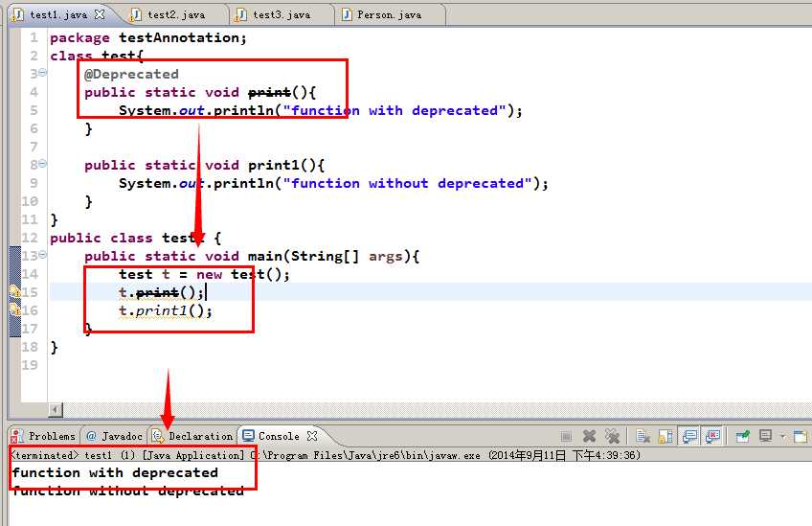The image size is (812, 526).
Task: Click line number 19 in the gutter
Action: coord(30,365)
